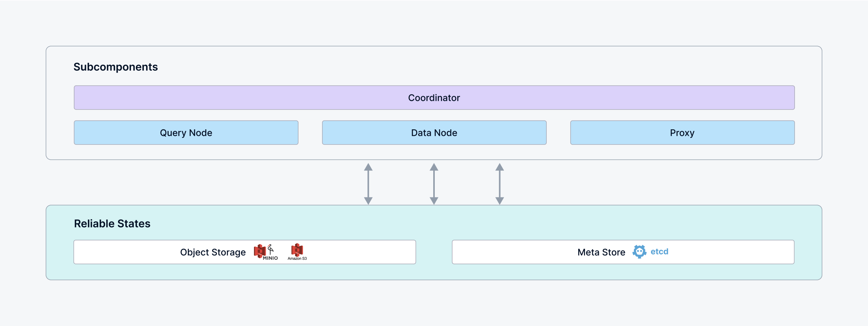Viewport: 868px width, 326px height.
Task: Click downward arrowhead of the leftmost arrow
Action: 368,200
